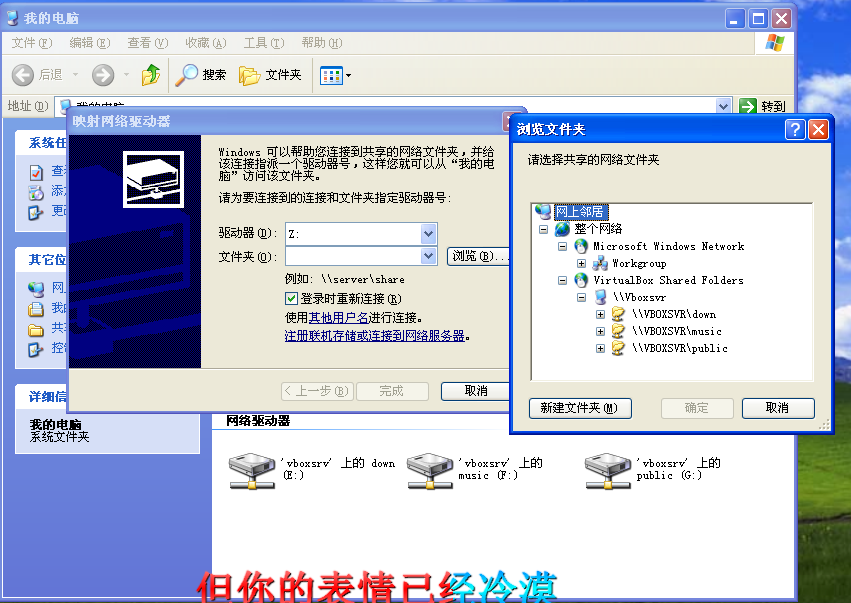Select network drive down (E:) icon

pyautogui.click(x=252, y=471)
